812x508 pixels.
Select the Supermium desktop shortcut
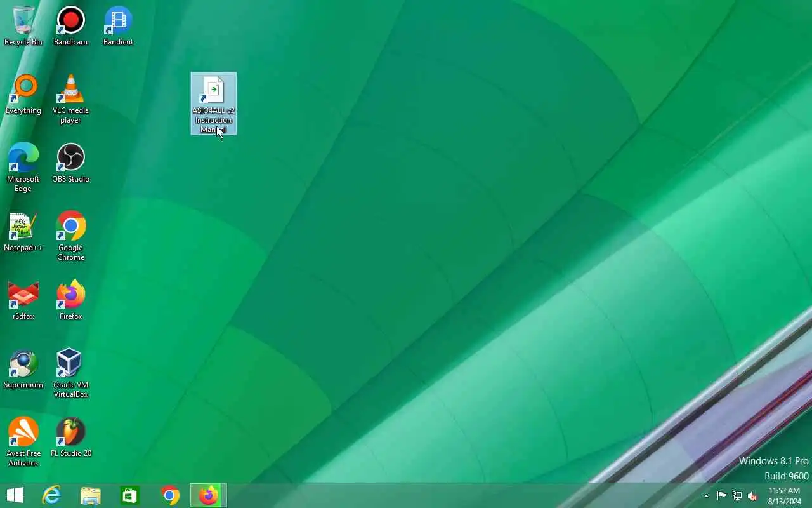[x=23, y=369]
